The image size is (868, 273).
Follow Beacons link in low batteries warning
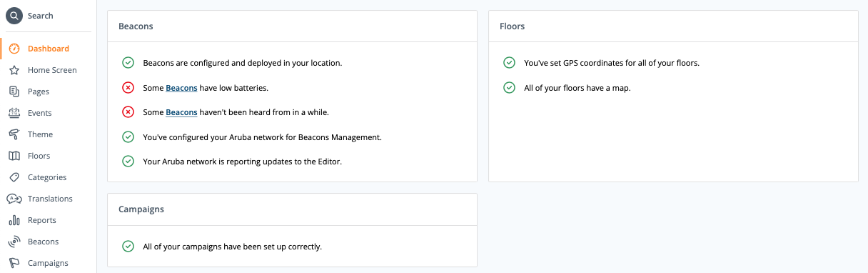pos(181,88)
